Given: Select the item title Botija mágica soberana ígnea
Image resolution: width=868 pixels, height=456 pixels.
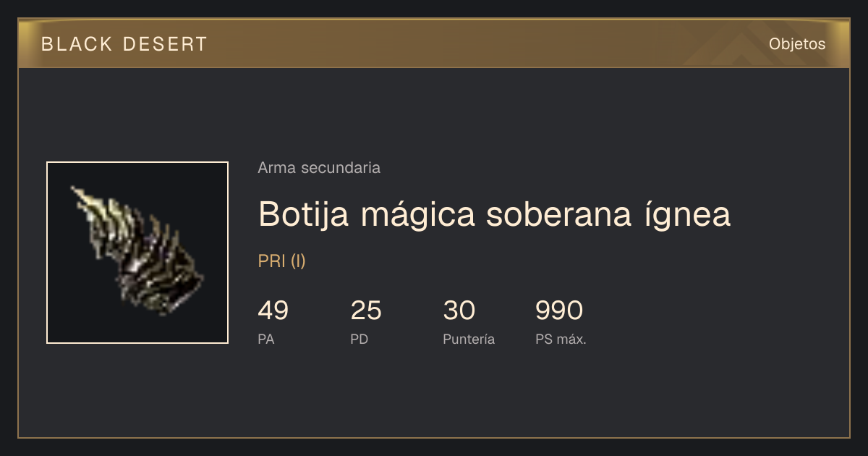Looking at the screenshot, I should click(494, 215).
